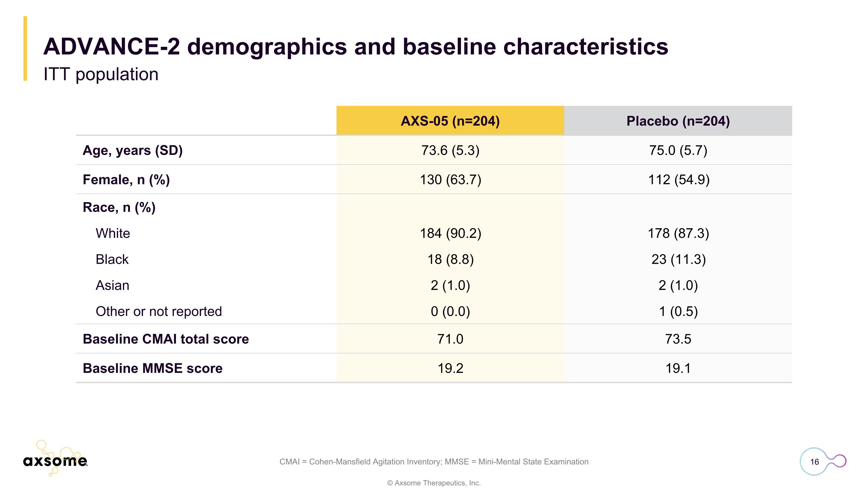Select the 184 (90.2) White value

[450, 233]
